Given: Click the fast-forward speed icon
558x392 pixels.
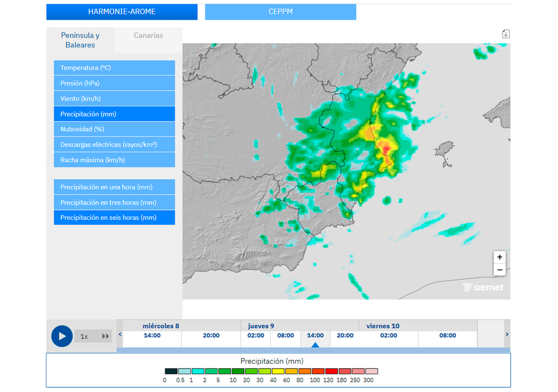Looking at the screenshot, I should tap(106, 336).
